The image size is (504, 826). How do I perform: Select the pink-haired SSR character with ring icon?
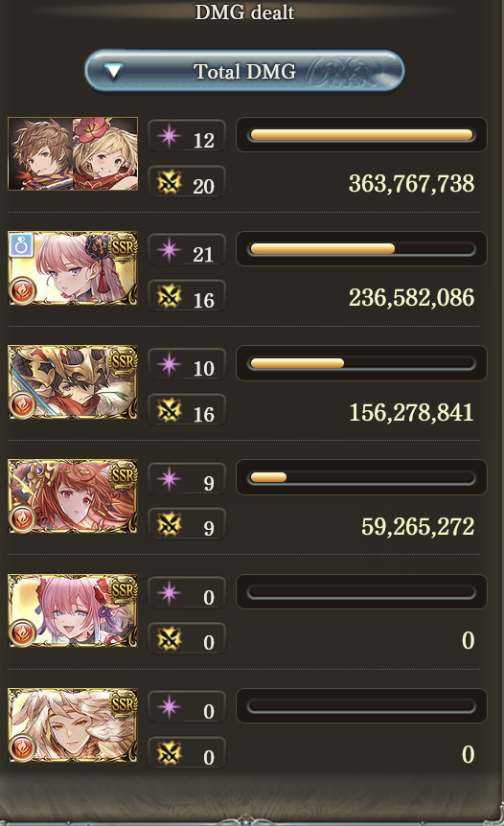pyautogui.click(x=73, y=268)
